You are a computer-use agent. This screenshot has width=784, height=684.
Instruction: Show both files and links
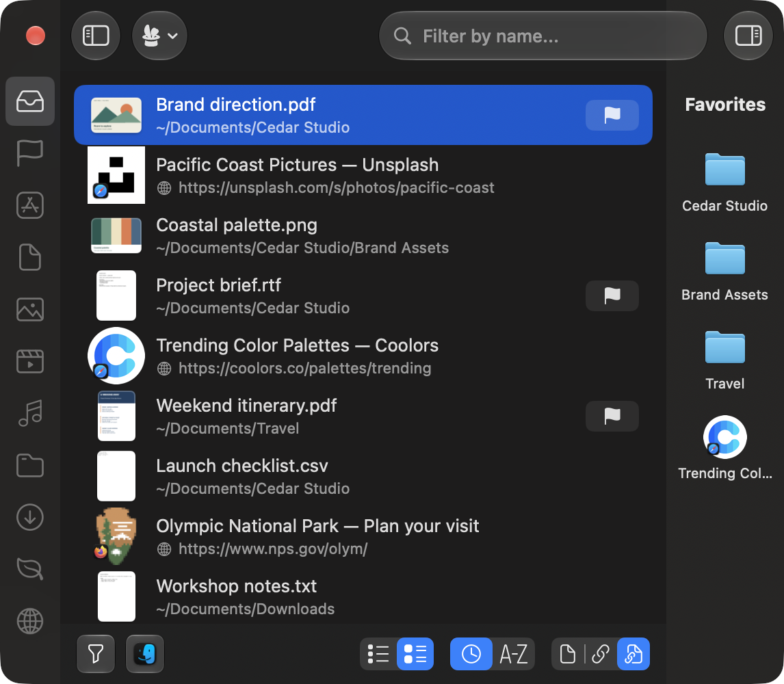(x=633, y=653)
